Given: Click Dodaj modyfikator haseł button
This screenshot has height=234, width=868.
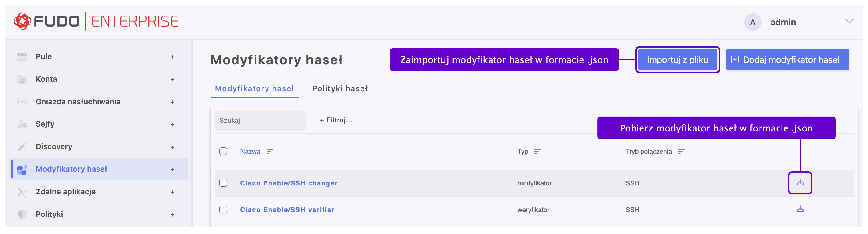Looking at the screenshot, I should [x=787, y=60].
